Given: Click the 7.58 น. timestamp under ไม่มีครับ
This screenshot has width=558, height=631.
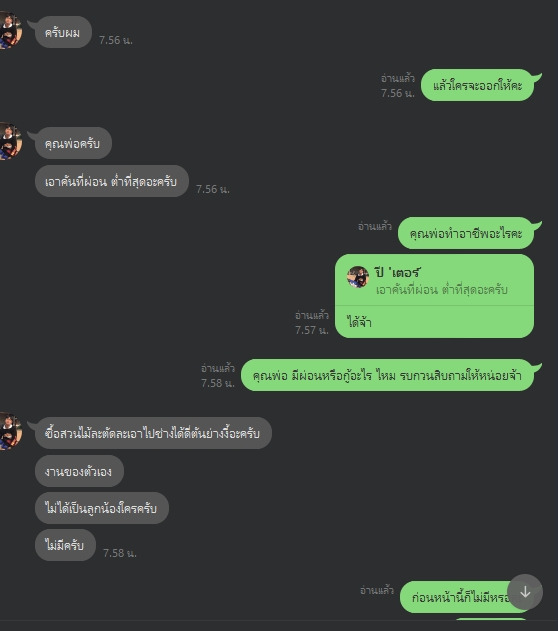Looking at the screenshot, I should point(120,553).
